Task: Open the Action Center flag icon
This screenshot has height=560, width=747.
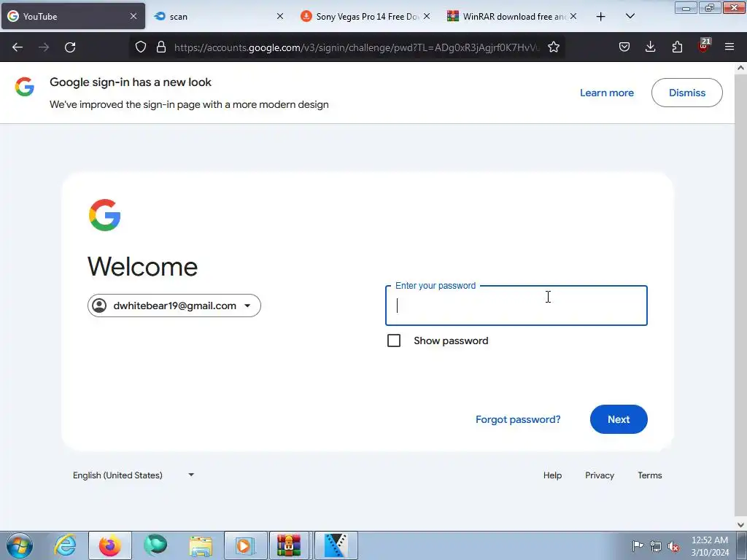Action: click(x=638, y=546)
